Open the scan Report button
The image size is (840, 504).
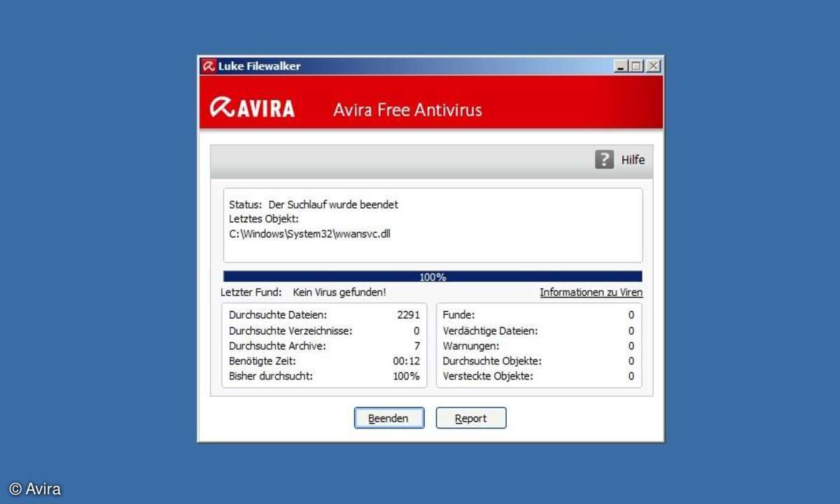[x=471, y=419]
